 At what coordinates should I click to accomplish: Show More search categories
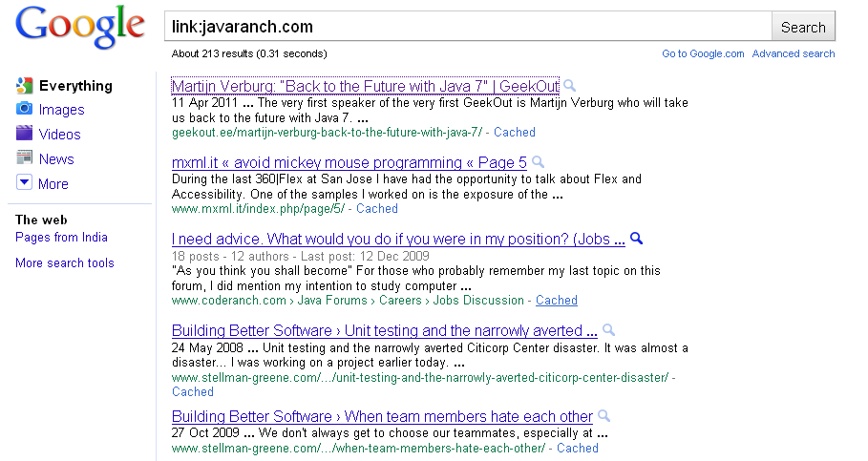tap(53, 184)
